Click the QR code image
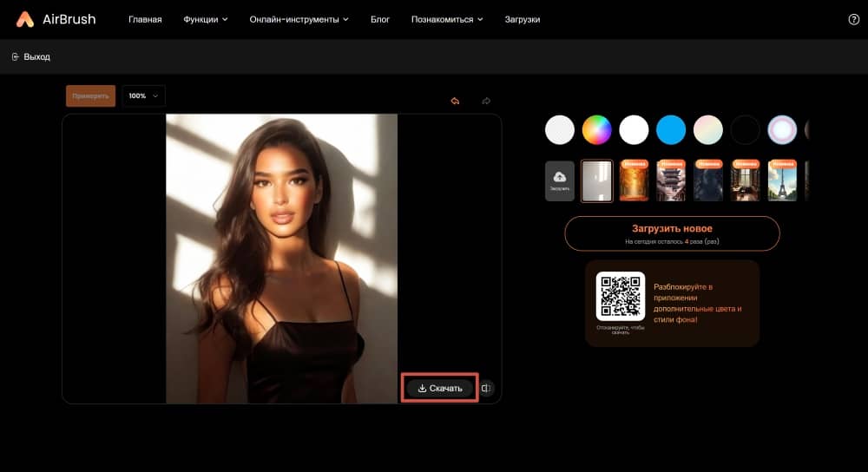 (x=621, y=296)
